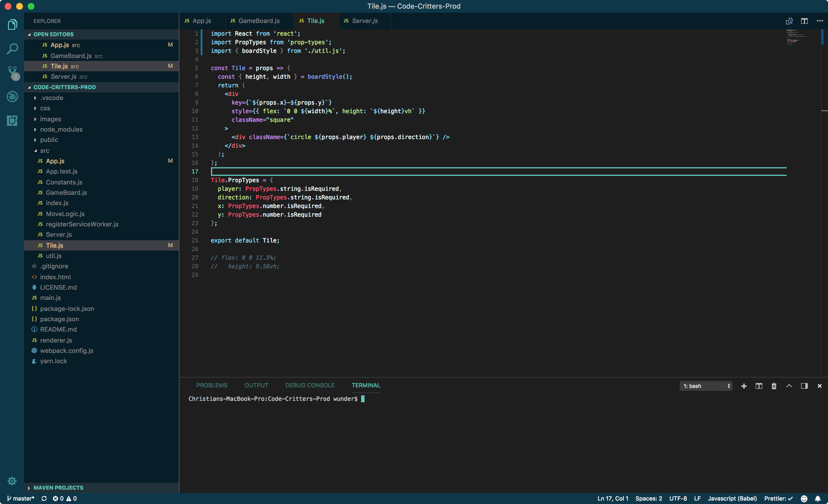Click Prettier status toggle in status bar
The width and height of the screenshot is (828, 504).
click(778, 498)
